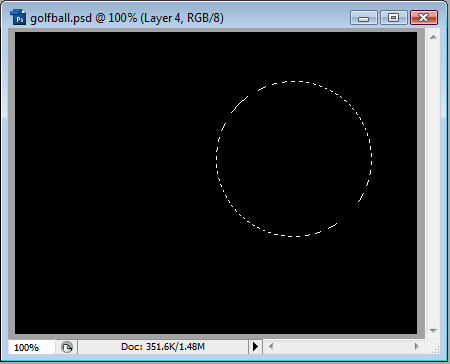The width and height of the screenshot is (450, 364).
Task: Click the horizontal scrollbar left arrow
Action: (271, 347)
